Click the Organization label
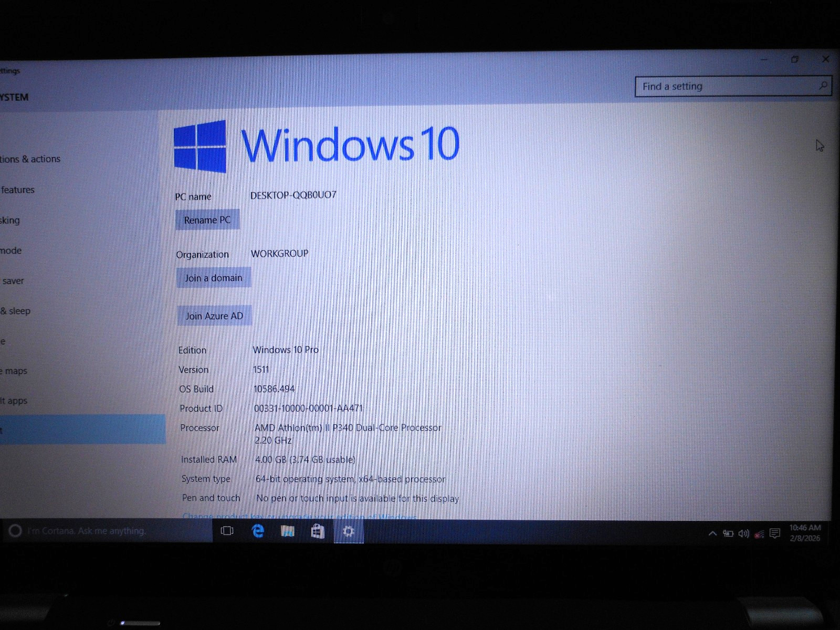The height and width of the screenshot is (630, 840). click(x=203, y=255)
